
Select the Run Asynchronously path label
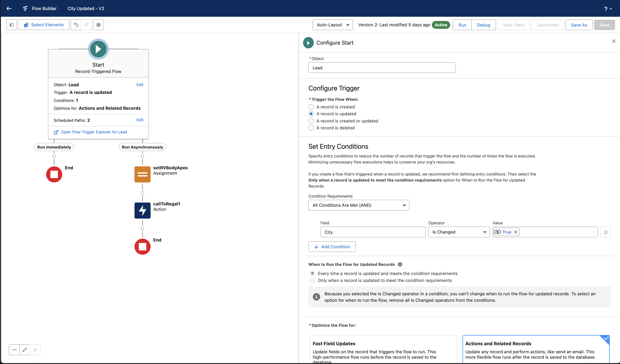point(142,147)
